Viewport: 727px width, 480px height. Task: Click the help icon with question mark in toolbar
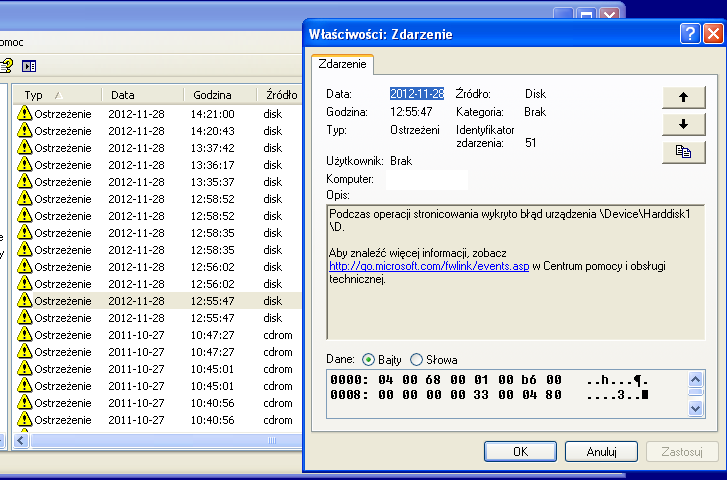pyautogui.click(x=6, y=66)
